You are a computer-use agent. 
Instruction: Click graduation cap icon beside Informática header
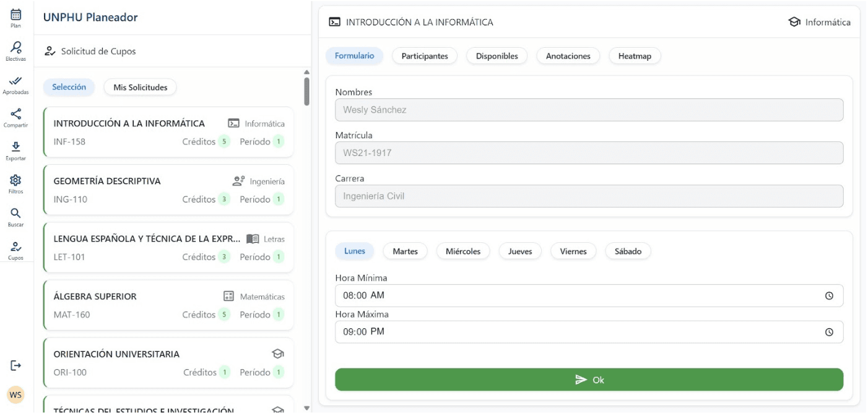click(794, 22)
